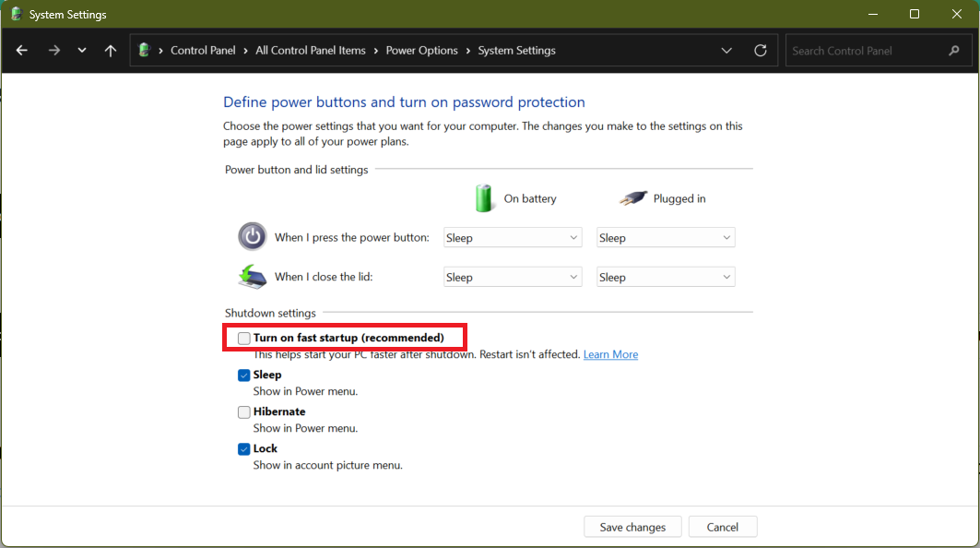Click the 'Plugged in' column label
This screenshot has height=548, width=980.
coord(679,199)
